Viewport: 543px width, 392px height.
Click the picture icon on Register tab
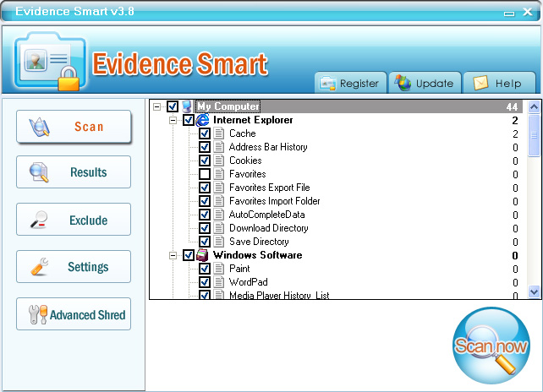[327, 84]
